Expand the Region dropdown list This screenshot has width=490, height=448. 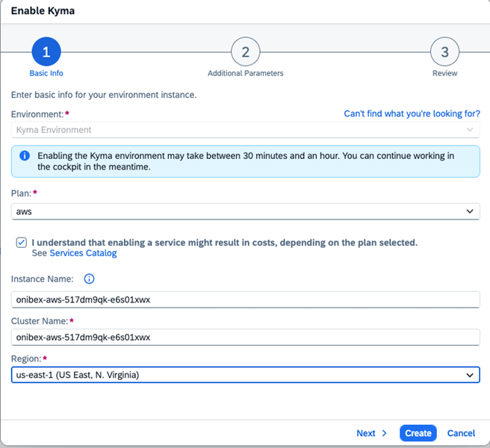point(245,375)
